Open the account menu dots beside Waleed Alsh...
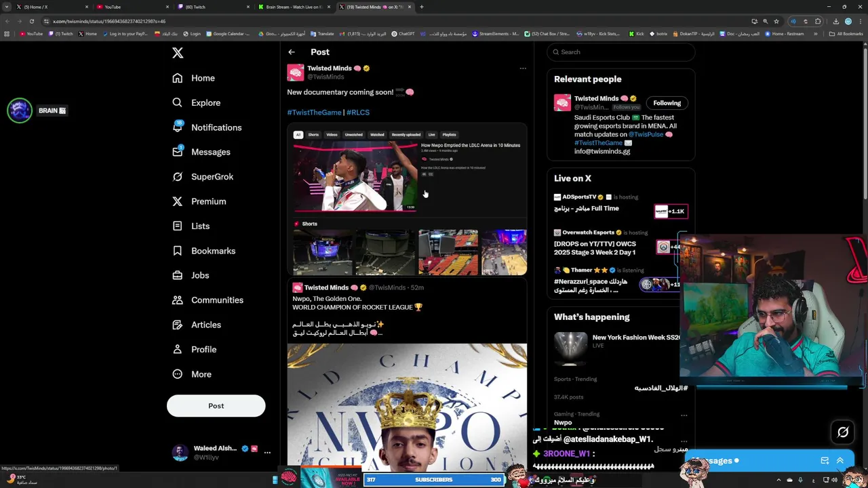 267,452
